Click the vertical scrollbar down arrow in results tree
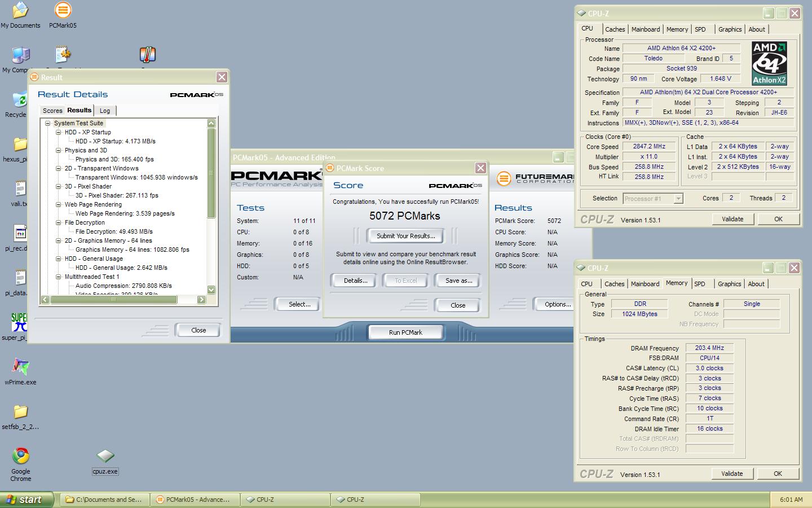Screen dimensions: 812x508 pyautogui.click(x=211, y=290)
